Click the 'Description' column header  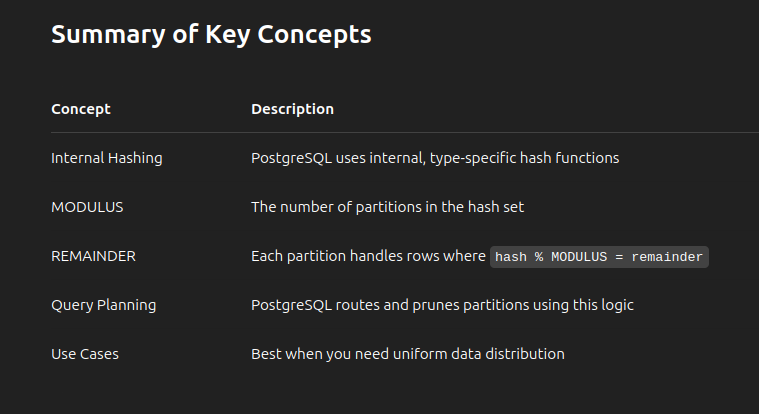pos(292,109)
